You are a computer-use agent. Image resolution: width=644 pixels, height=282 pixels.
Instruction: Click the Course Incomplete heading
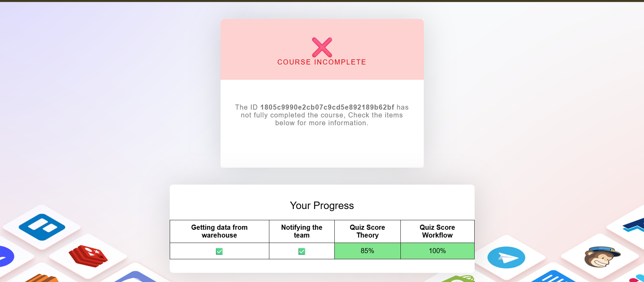pos(322,62)
